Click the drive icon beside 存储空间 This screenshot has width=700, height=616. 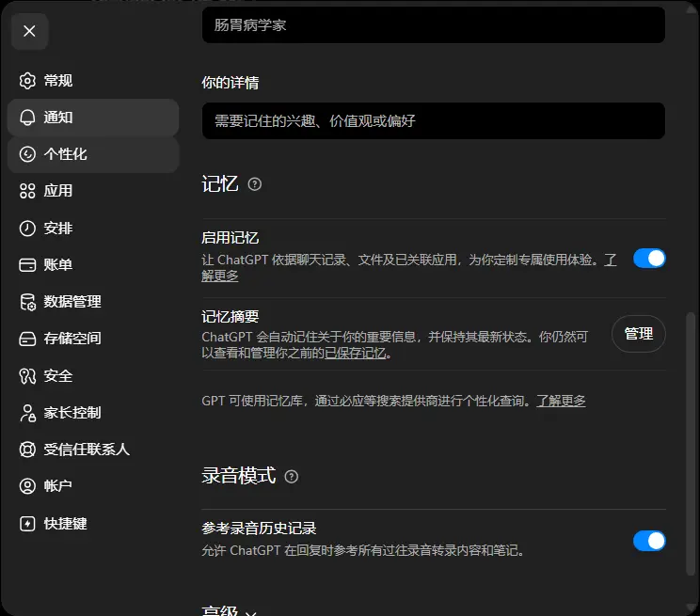[27, 339]
